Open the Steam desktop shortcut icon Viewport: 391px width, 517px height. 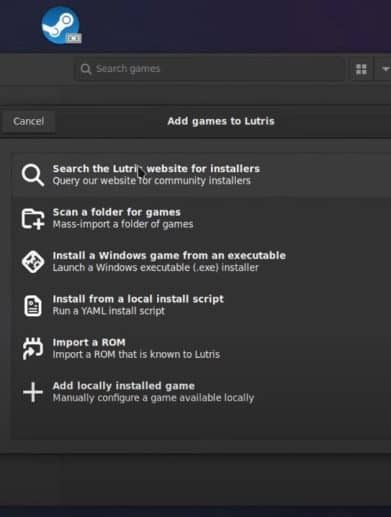click(x=61, y=26)
